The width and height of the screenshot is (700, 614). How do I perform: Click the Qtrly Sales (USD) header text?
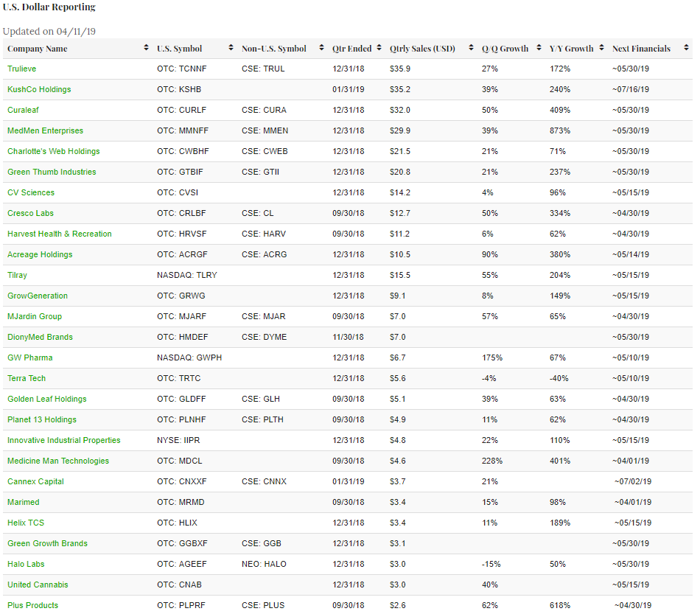422,49
